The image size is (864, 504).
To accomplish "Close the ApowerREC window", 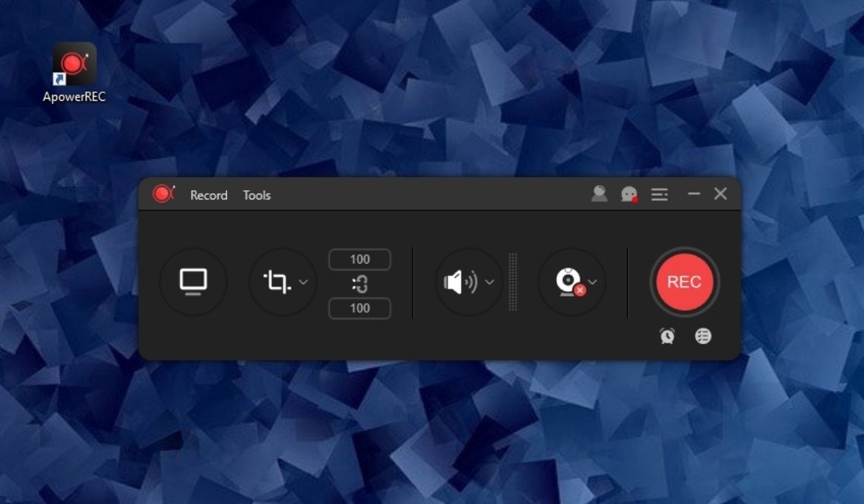I will coord(720,194).
